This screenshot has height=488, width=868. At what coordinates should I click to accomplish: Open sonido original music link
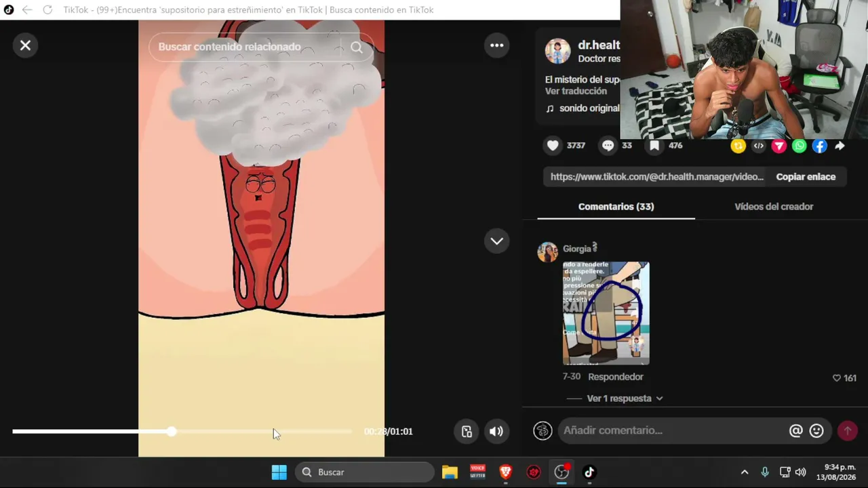[589, 108]
